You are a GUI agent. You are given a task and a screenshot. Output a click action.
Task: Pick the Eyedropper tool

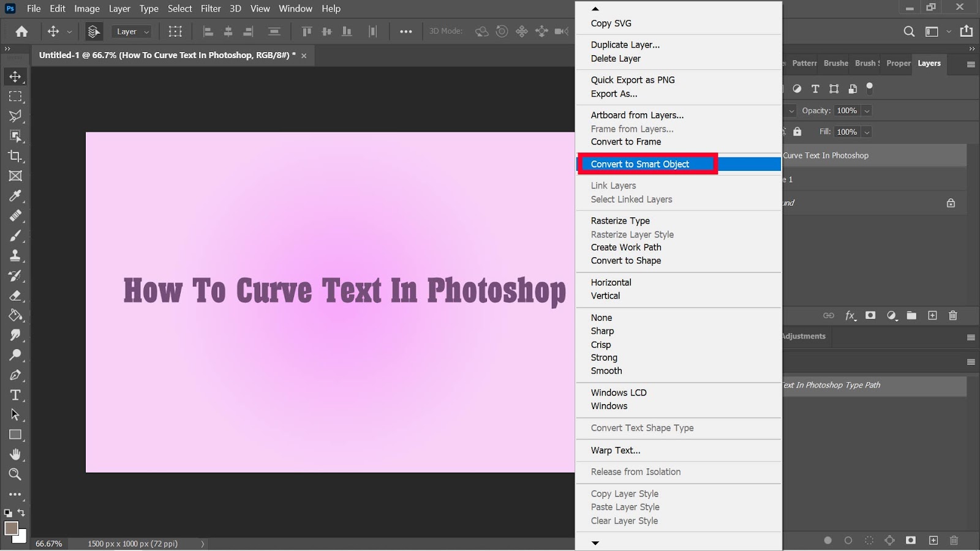(15, 196)
